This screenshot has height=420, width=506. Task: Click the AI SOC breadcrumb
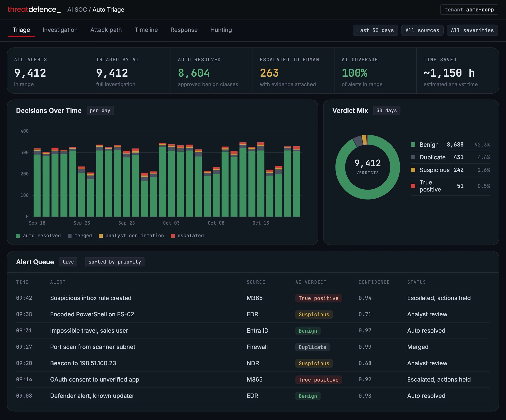pos(77,10)
